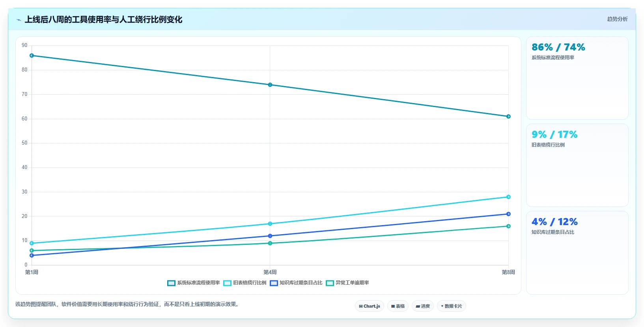Select the 系统标准流程使用率 data point at 第8周
644x327 pixels.
click(508, 117)
